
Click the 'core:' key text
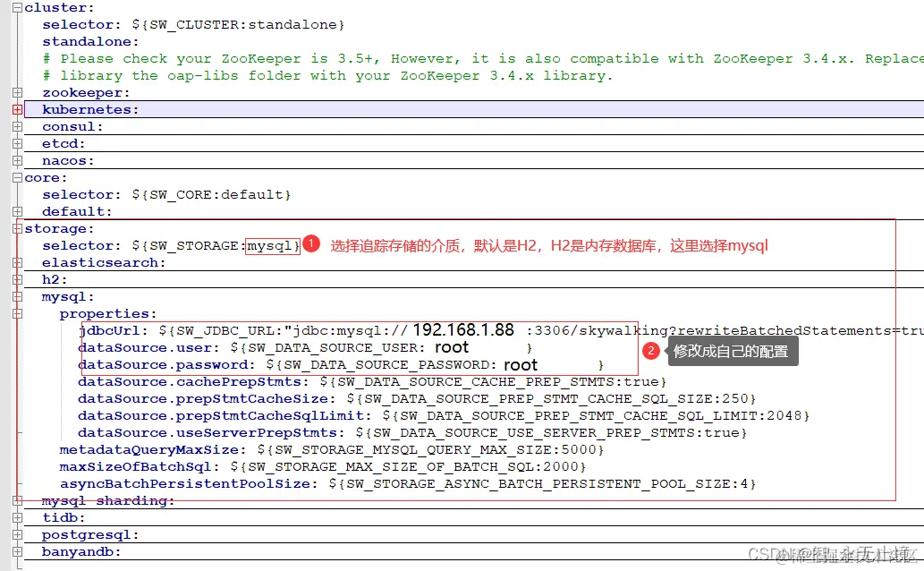tap(46, 177)
